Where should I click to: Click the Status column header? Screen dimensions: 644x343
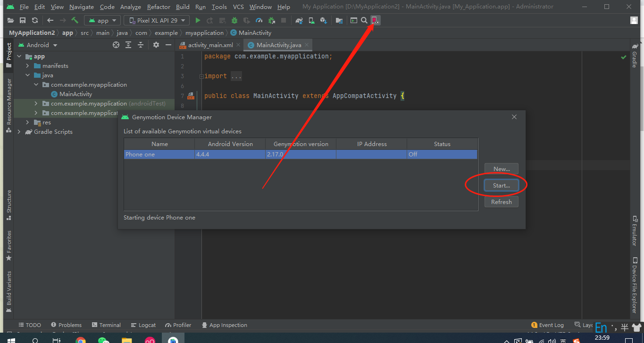[x=442, y=144]
